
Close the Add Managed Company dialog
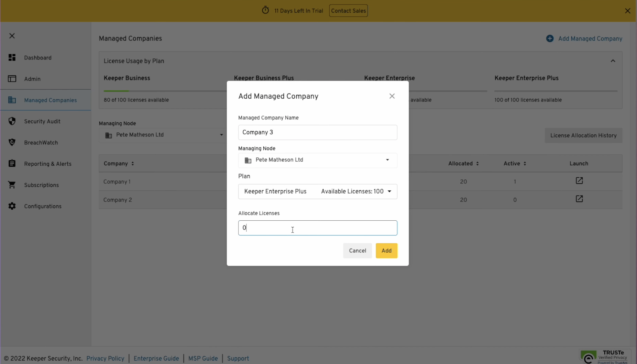tap(392, 96)
